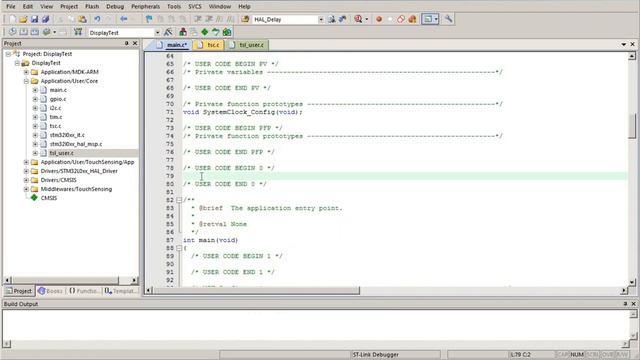The height and width of the screenshot is (360, 640).
Task: Open the HAL_Delay find combo dropdown
Action: [x=321, y=20]
